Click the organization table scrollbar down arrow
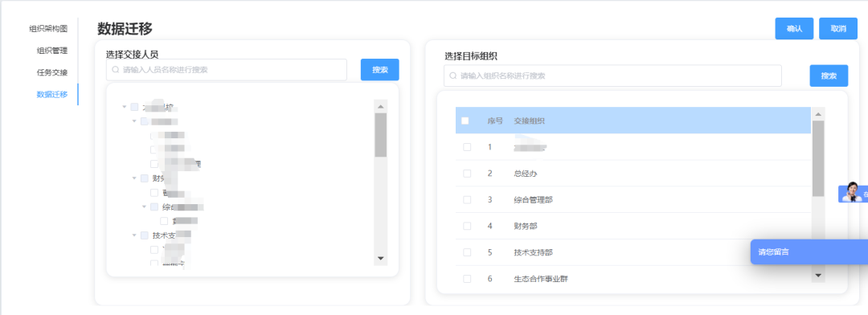 point(818,275)
